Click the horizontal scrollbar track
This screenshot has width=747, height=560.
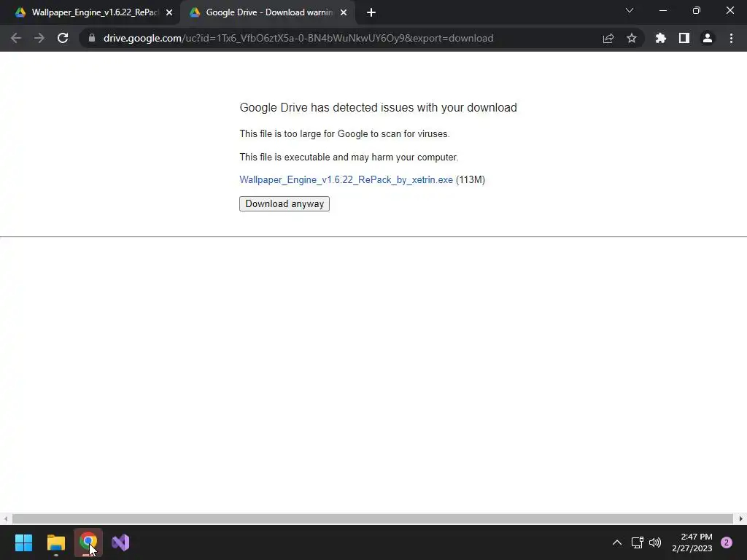[373, 518]
